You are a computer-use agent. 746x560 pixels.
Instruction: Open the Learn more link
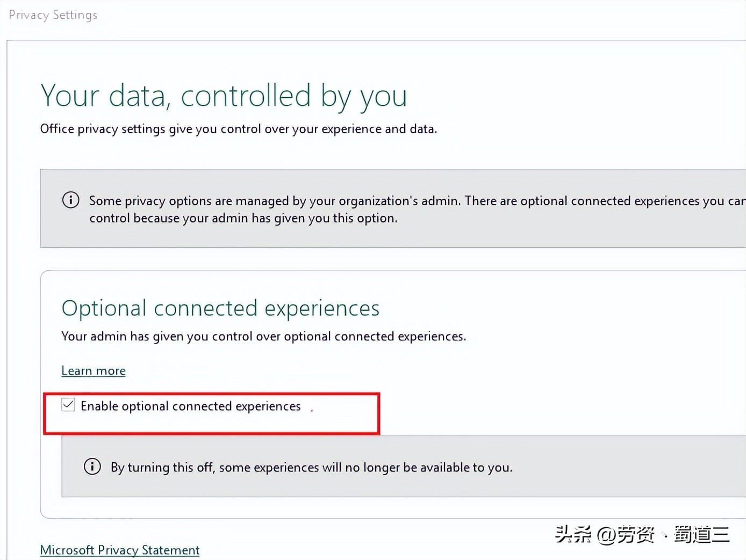tap(94, 371)
